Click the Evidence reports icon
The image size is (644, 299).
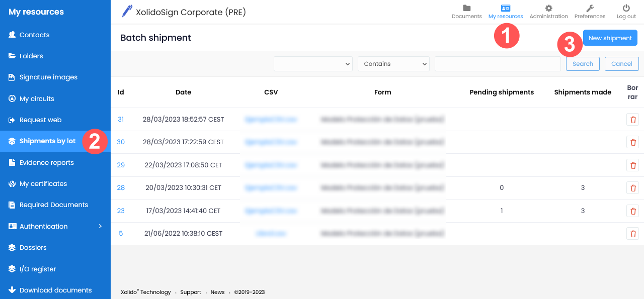[12, 162]
